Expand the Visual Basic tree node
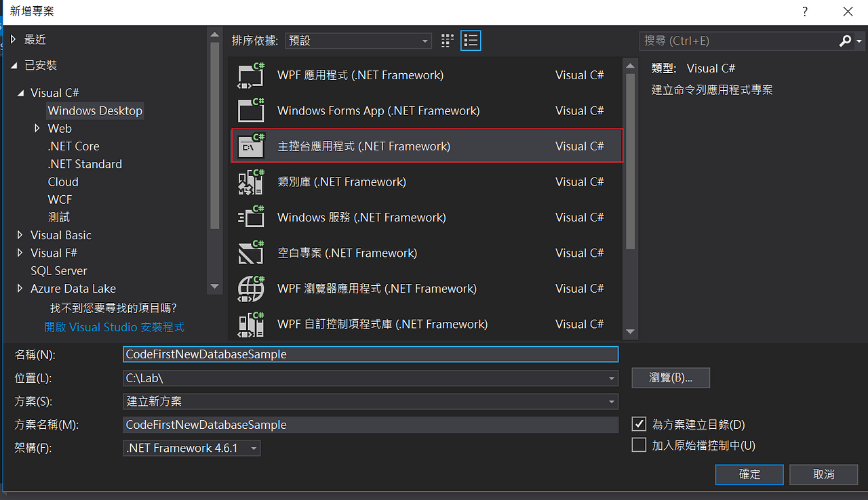The image size is (868, 500). [x=20, y=234]
